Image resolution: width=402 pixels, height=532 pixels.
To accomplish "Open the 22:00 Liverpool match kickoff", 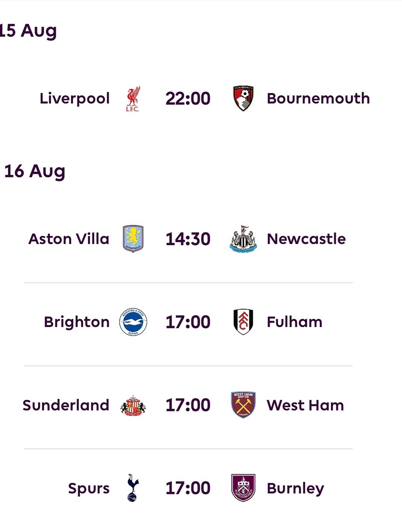I will point(188,99).
